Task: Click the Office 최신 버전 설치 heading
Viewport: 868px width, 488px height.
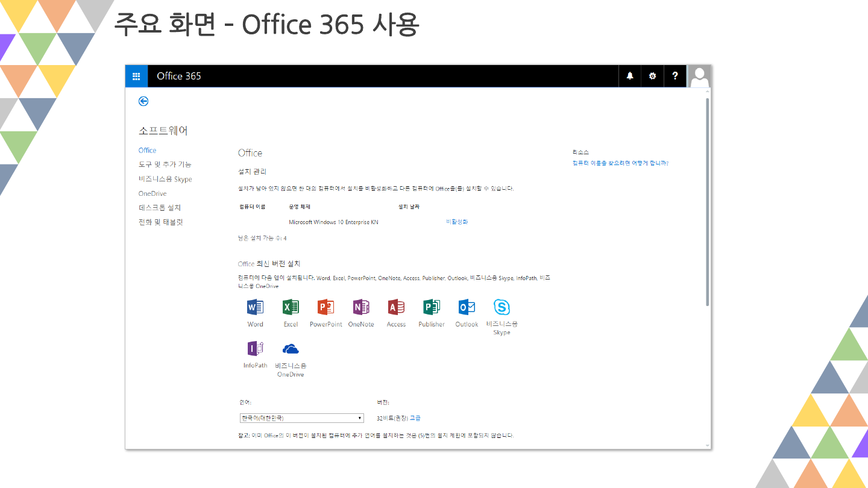Action: point(269,264)
